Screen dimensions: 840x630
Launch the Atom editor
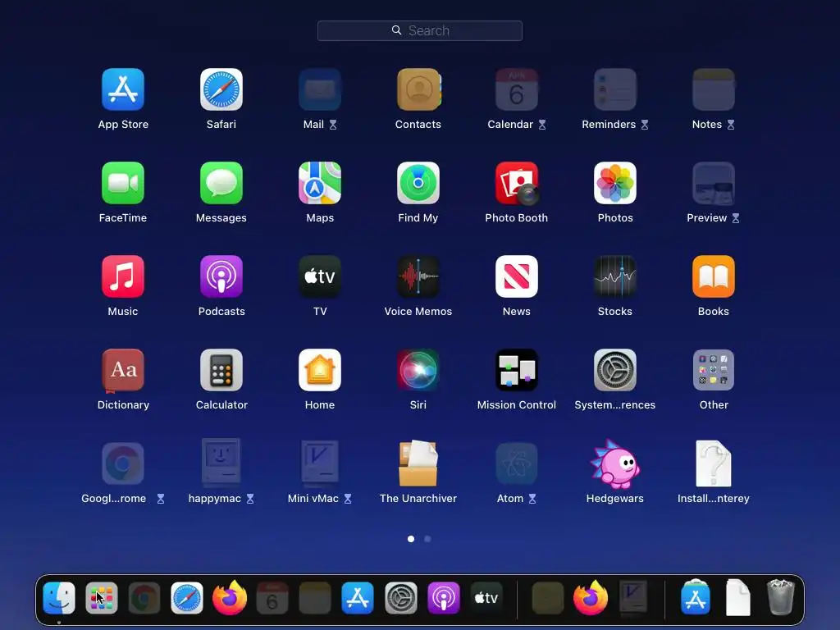click(517, 463)
